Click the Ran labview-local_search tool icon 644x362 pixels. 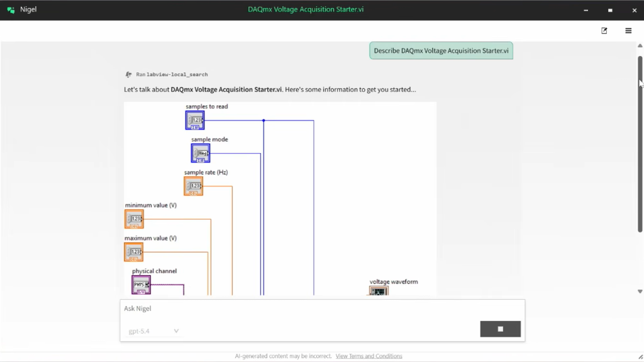(x=128, y=74)
